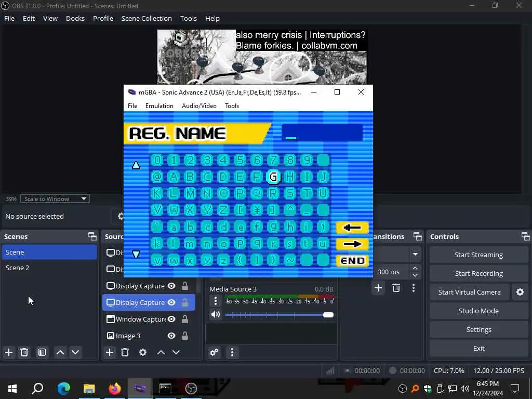Open Media Source 3 options dots
Image resolution: width=532 pixels, height=399 pixels.
click(x=216, y=301)
